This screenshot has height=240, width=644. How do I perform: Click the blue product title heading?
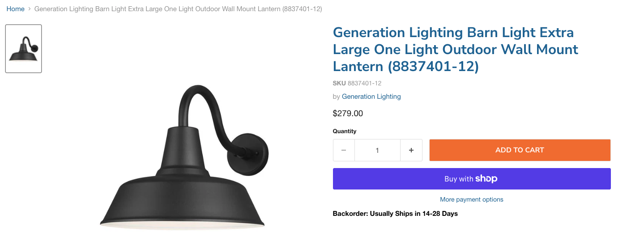[456, 49]
